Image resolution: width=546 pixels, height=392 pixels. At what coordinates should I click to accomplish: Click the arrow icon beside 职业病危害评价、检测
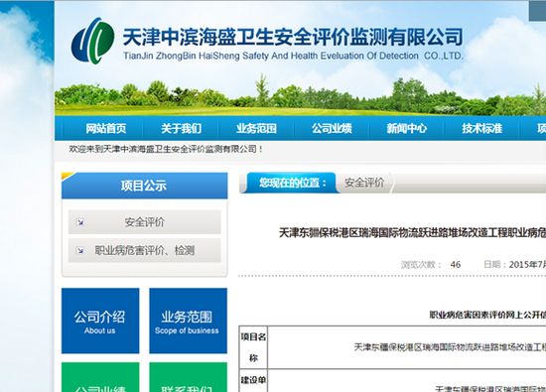click(80, 250)
